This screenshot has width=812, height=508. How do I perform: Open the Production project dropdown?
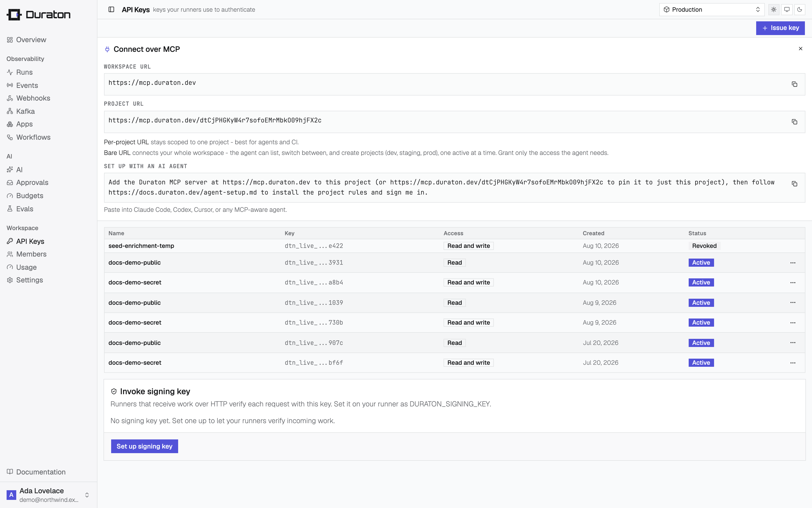712,9
